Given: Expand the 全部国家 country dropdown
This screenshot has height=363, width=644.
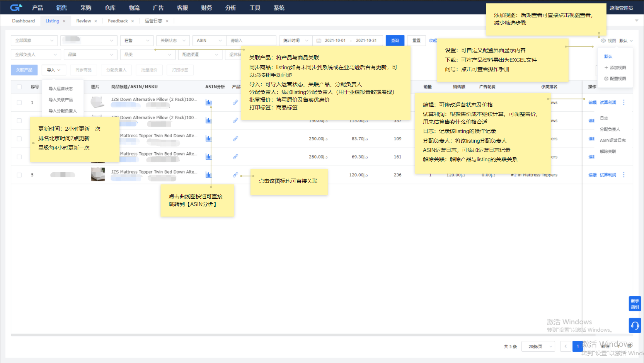Looking at the screenshot, I should (x=34, y=40).
